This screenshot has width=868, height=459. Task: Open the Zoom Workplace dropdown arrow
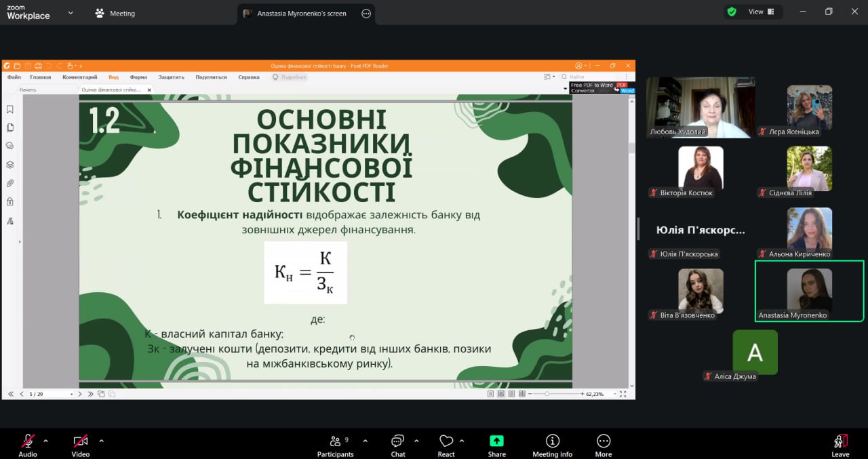pyautogui.click(x=71, y=13)
